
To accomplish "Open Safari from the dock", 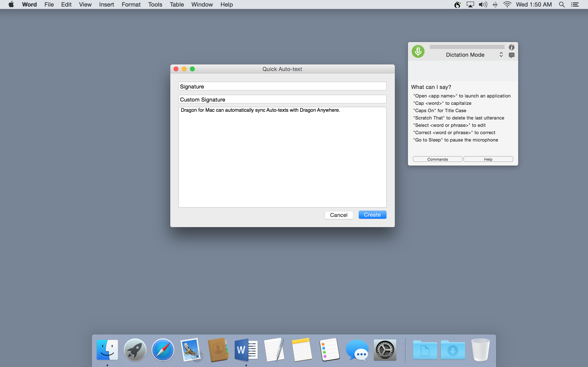I will [x=163, y=350].
